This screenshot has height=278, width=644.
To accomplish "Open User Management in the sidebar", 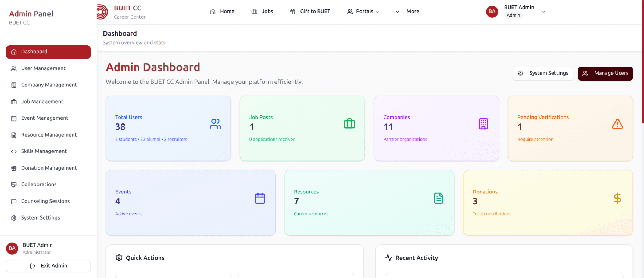I will [x=43, y=68].
